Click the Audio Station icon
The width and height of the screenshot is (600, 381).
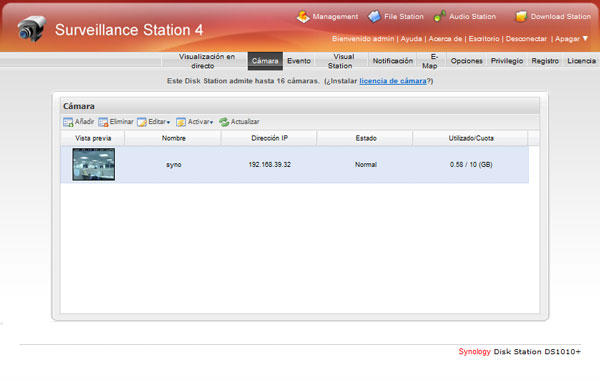click(x=440, y=16)
